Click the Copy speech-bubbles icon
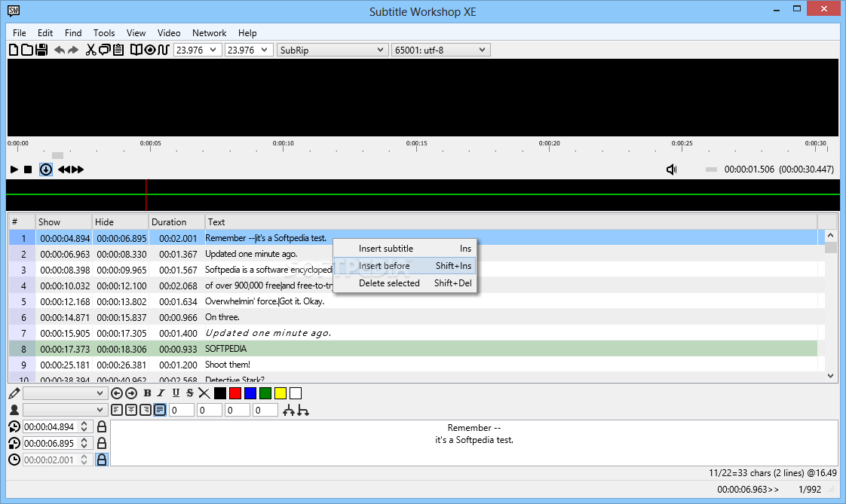 [x=105, y=50]
